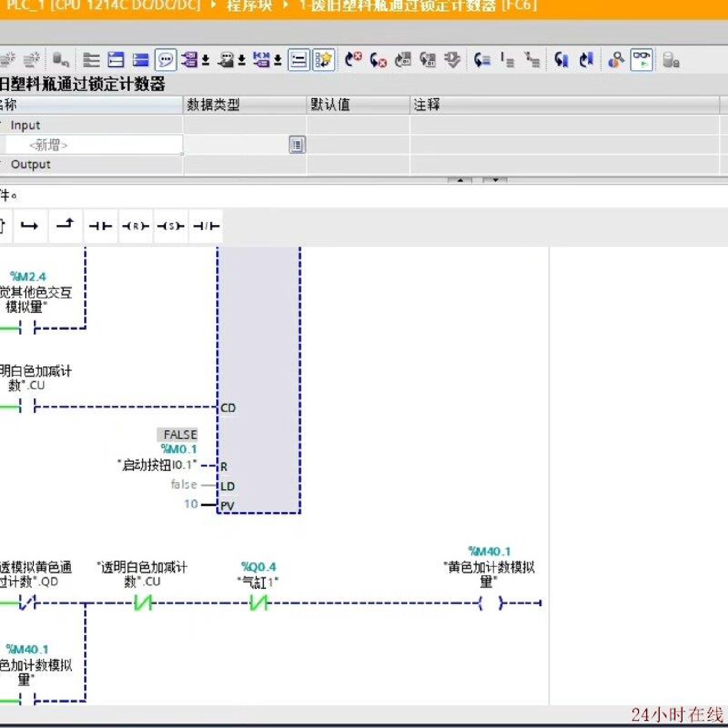728x728 pixels.
Task: Click the block icon labeled 01 in toolbar
Action: (428, 60)
